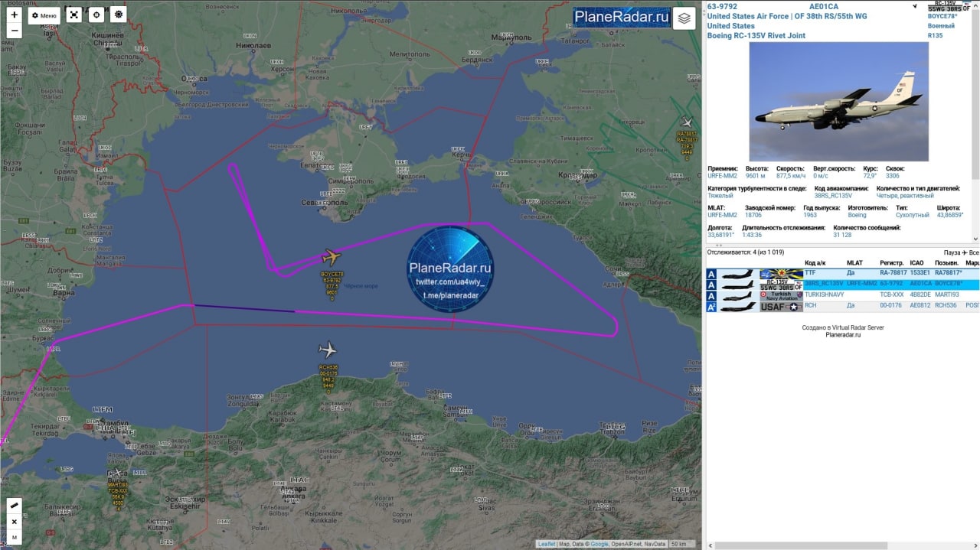Toggle fullscreen map view
This screenshot has height=550, width=980.
73,15
